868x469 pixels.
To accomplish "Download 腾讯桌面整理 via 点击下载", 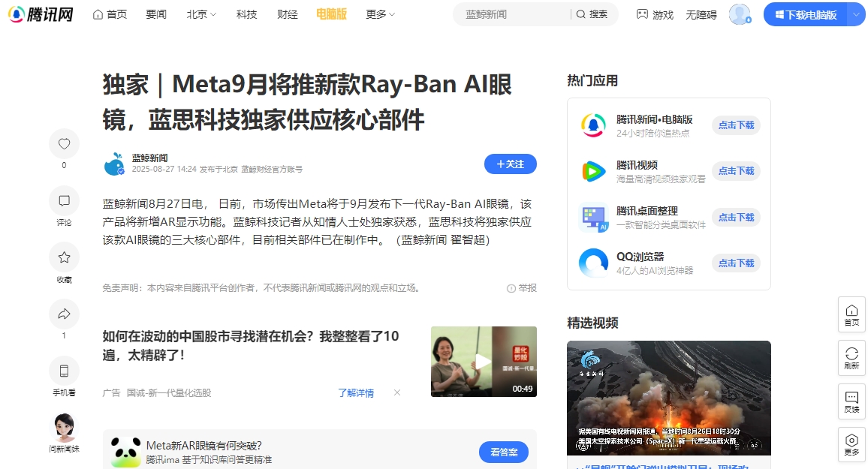I will click(737, 218).
